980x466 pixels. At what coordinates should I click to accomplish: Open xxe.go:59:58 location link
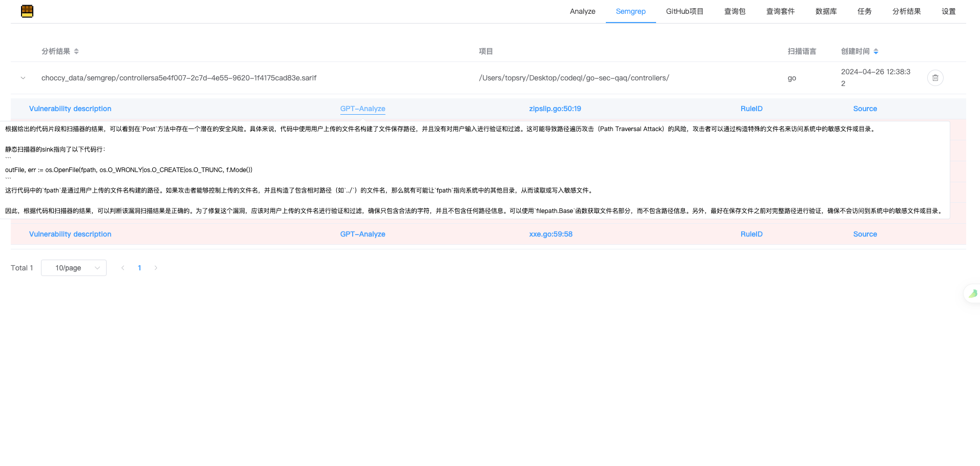(x=551, y=234)
